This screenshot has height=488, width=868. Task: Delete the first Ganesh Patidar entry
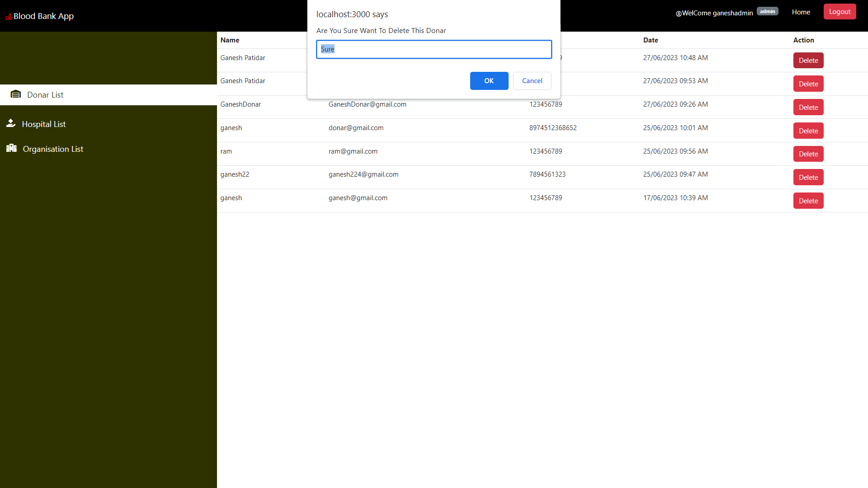(x=808, y=60)
